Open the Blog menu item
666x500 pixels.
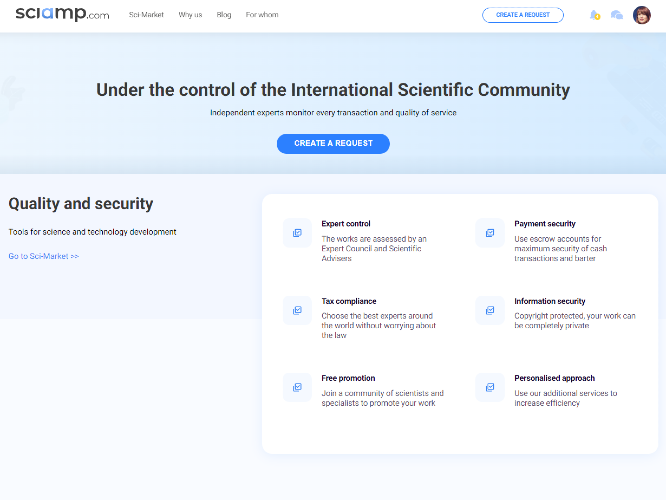224,15
